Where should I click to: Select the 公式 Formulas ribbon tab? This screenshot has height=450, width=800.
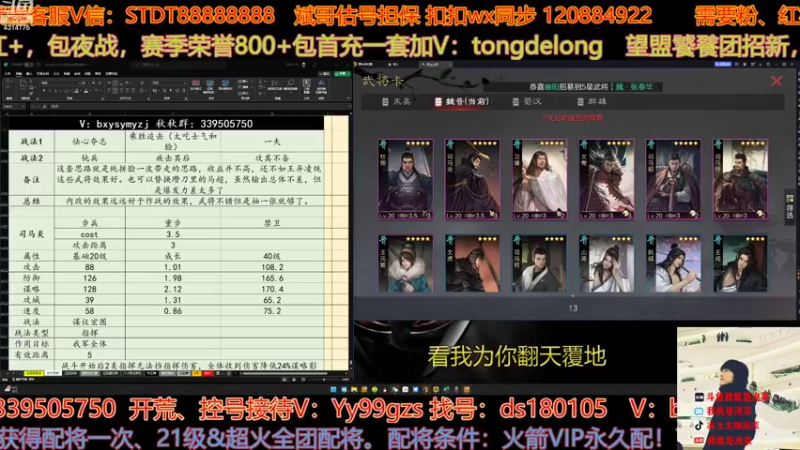56,73
